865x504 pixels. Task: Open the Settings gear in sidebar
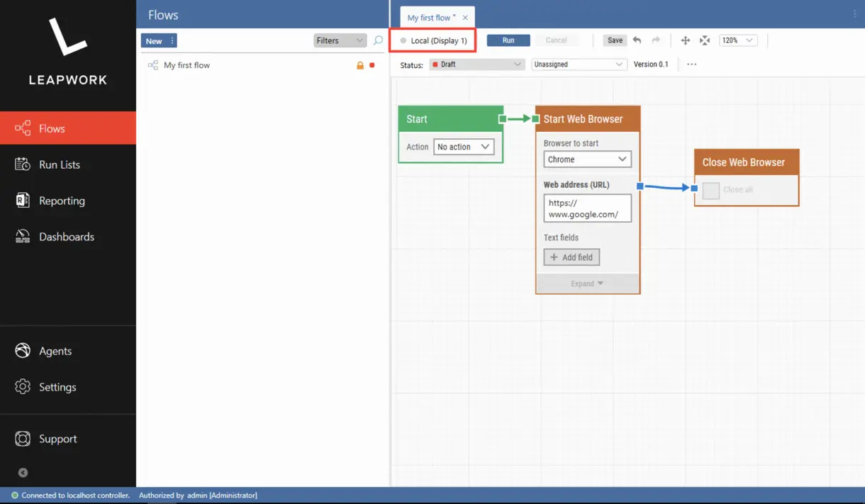[57, 387]
